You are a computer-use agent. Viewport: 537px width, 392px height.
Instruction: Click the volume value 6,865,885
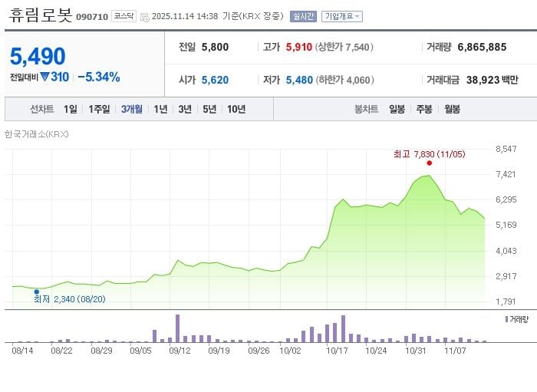[482, 48]
